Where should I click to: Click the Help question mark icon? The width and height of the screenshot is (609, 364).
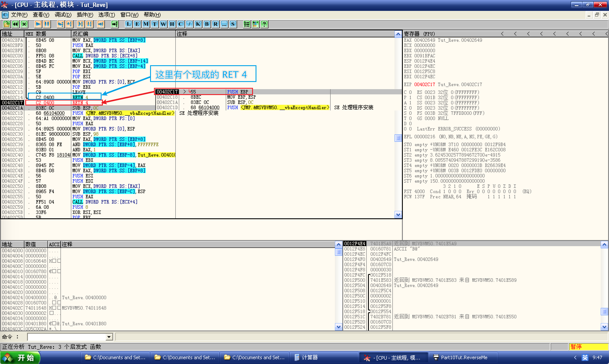[x=264, y=24]
